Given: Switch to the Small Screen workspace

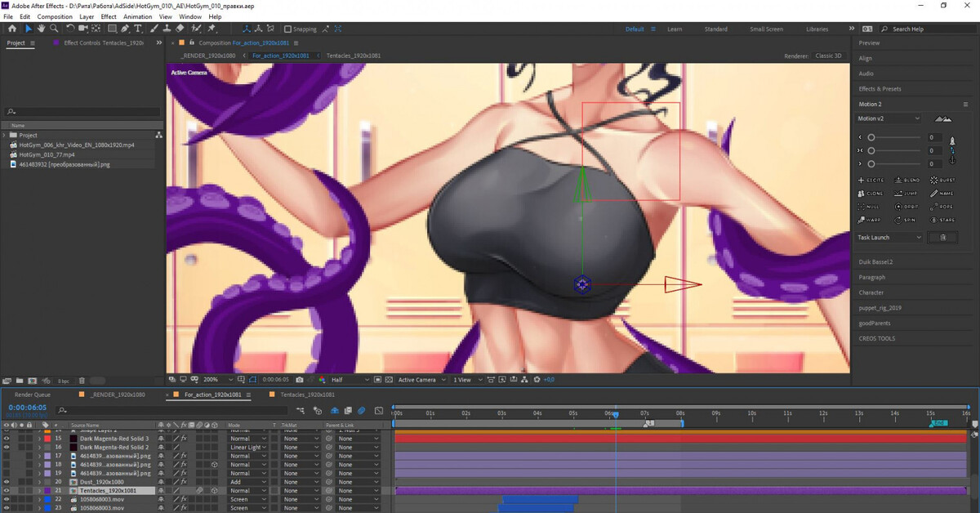Looking at the screenshot, I should (x=766, y=29).
